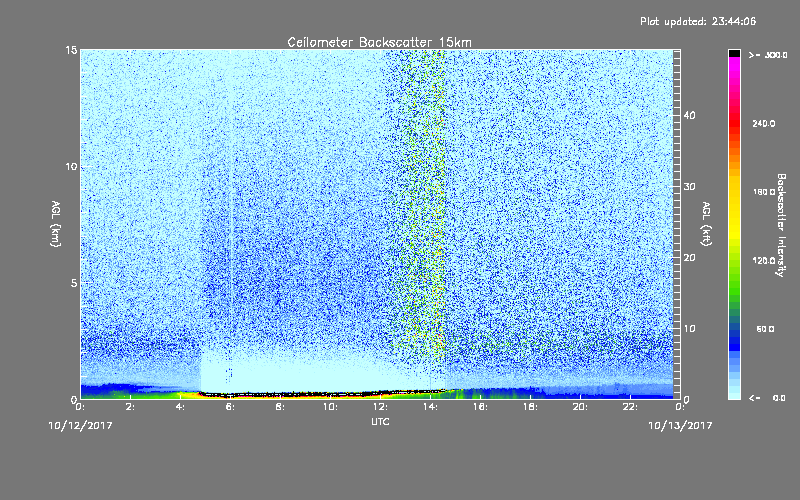
Task: Click the 4: hour tick label
Action: pos(181,407)
